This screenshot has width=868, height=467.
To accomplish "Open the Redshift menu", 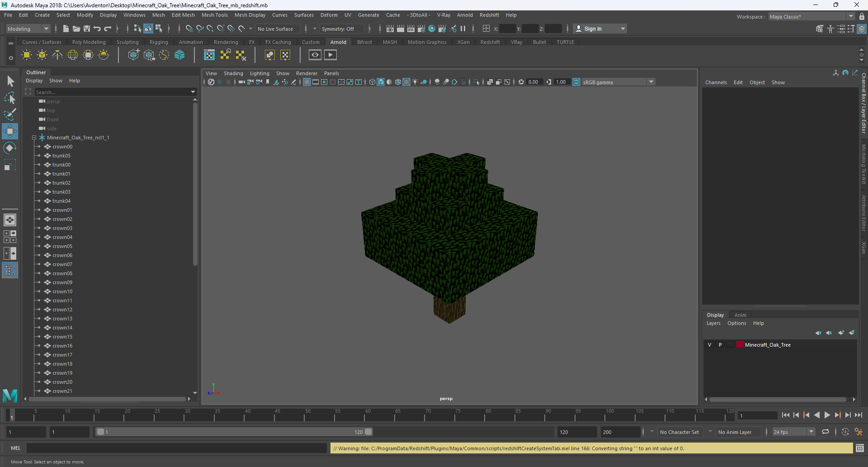I will pyautogui.click(x=489, y=15).
